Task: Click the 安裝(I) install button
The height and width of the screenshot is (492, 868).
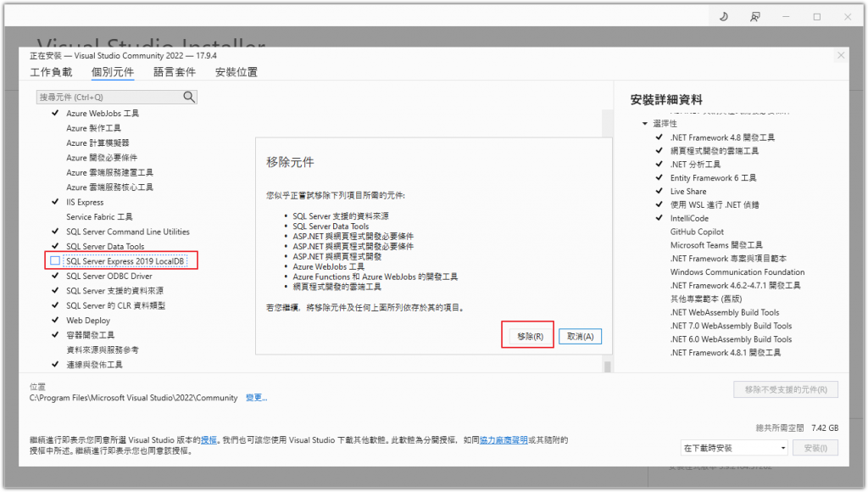Action: pos(815,448)
